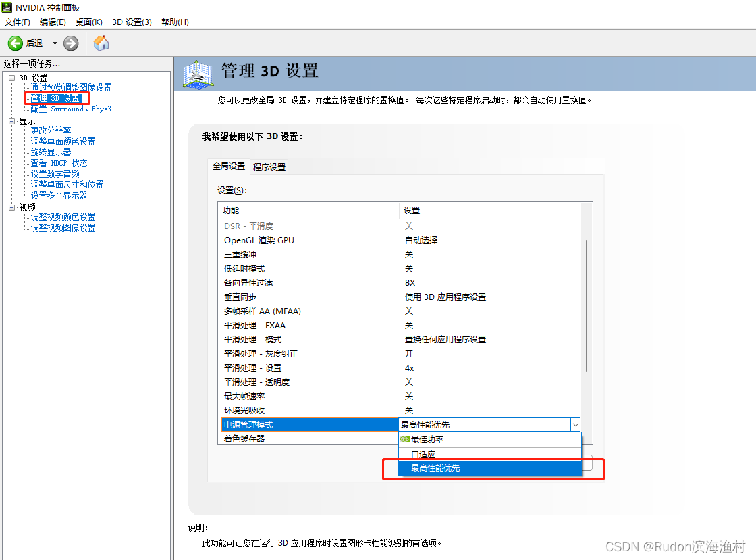
Task: Select the 电源管理模式 row
Action: click(x=310, y=425)
